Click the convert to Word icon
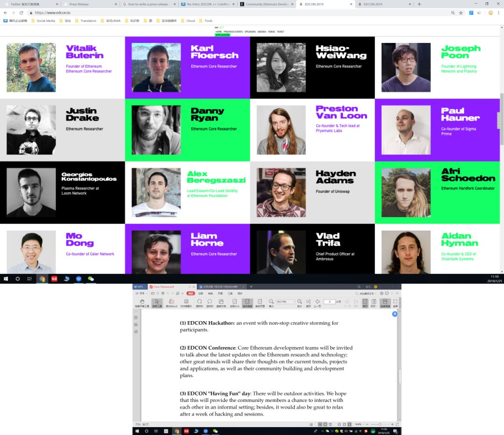Image resolution: width=504 pixels, height=435 pixels. click(x=171, y=303)
